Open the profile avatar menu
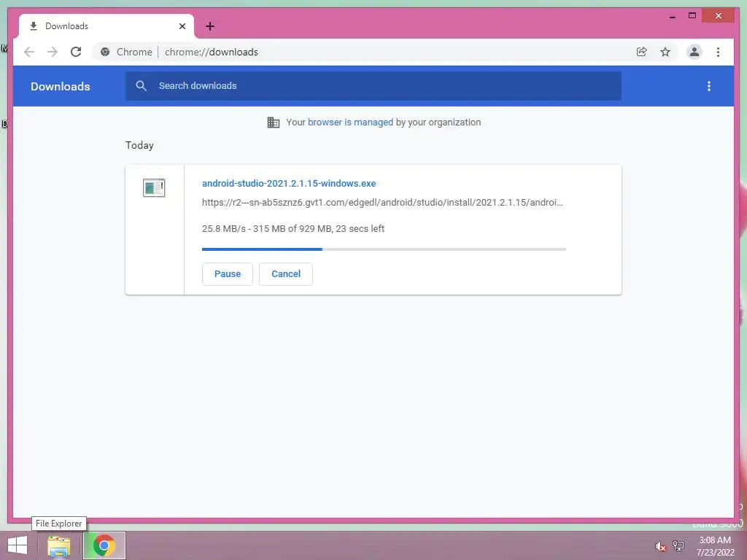Viewport: 747px width, 560px height. 694,52
